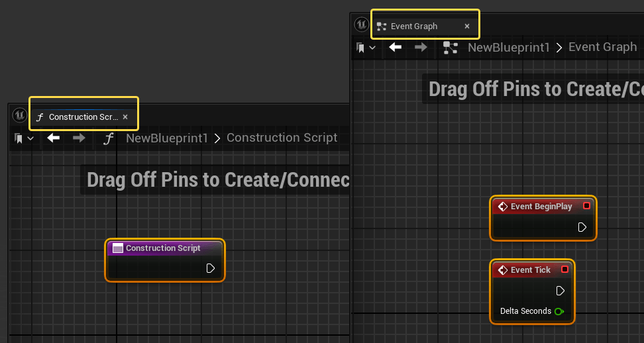The width and height of the screenshot is (644, 343).
Task: Click forward arrow in Construction Script panel
Action: 79,138
